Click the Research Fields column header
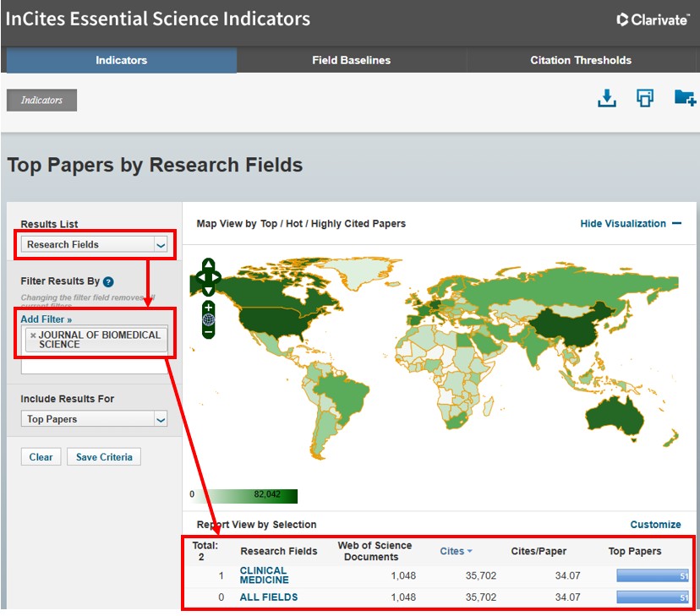This screenshot has width=700, height=616. [279, 551]
